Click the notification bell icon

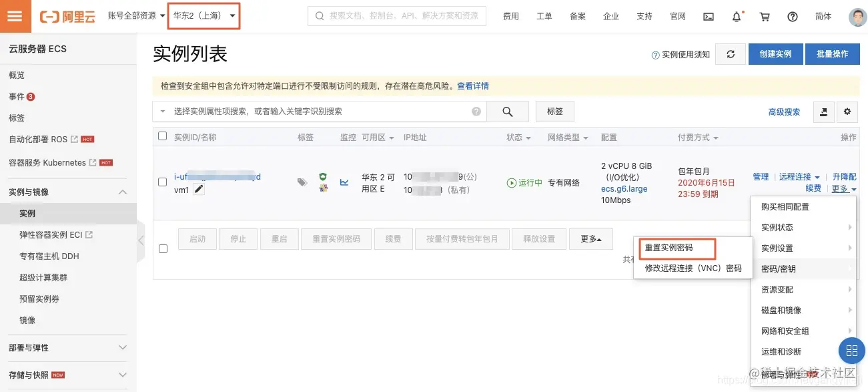736,16
